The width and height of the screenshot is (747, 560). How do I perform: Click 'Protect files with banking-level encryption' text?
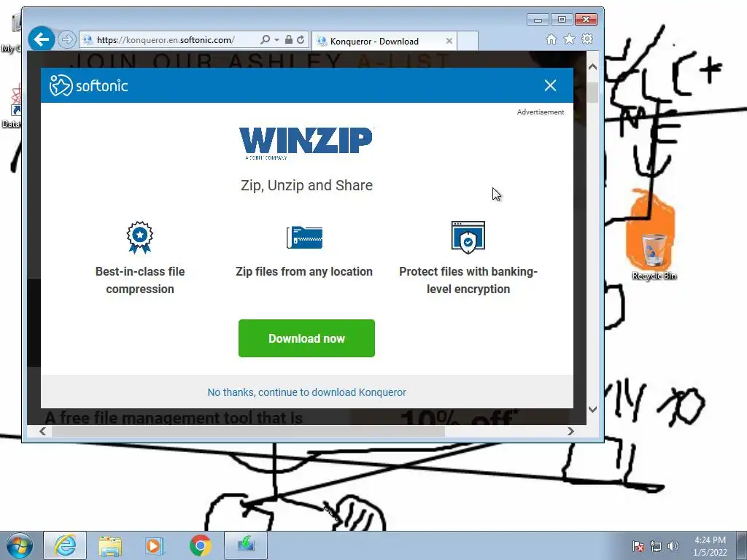tap(468, 280)
